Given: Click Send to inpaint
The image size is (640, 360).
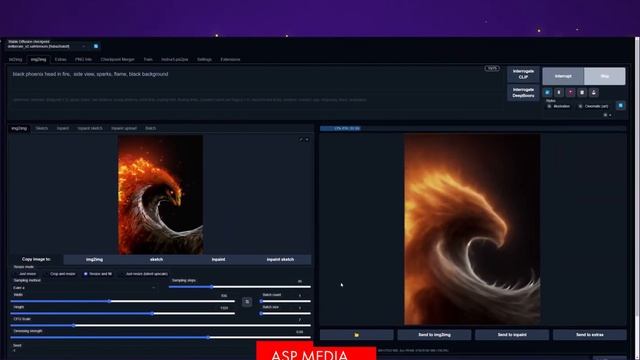Looking at the screenshot, I should [512, 335].
